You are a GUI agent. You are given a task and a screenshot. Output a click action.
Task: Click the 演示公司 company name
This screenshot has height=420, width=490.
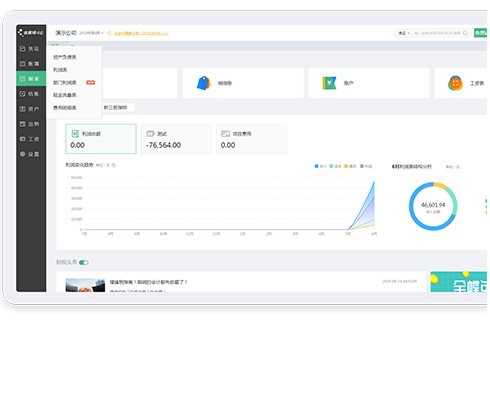point(66,33)
